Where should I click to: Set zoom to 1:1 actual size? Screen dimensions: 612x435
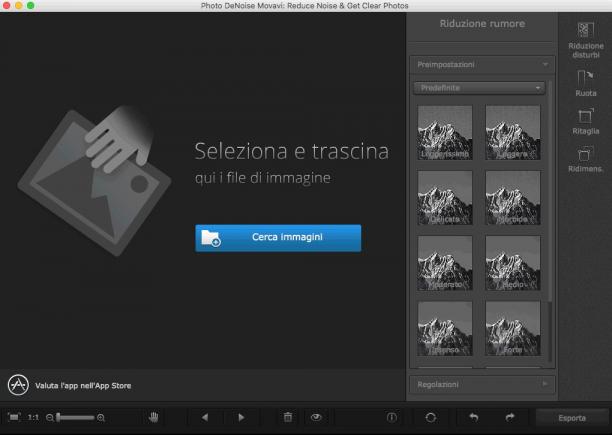click(x=33, y=417)
